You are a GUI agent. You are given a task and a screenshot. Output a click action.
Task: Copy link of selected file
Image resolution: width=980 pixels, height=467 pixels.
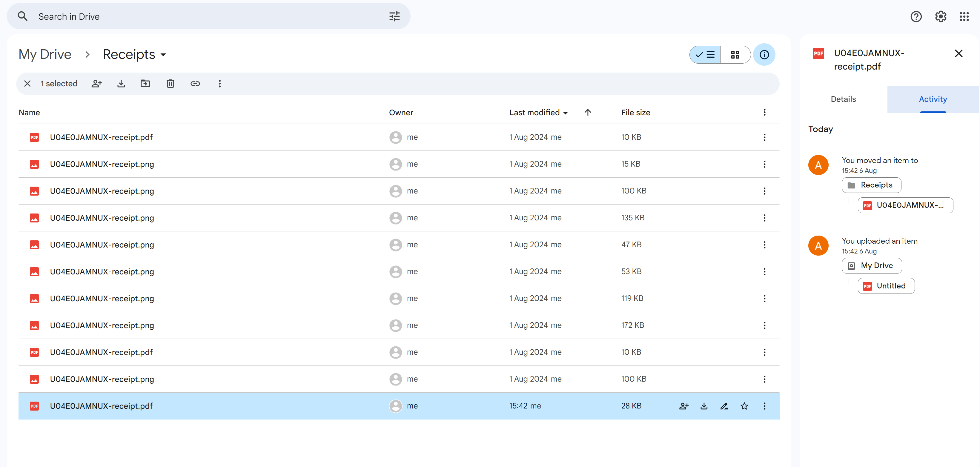pyautogui.click(x=195, y=84)
